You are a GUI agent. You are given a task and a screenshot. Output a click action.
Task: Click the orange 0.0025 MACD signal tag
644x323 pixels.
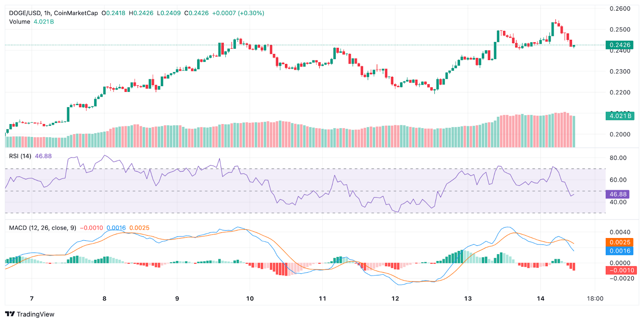pyautogui.click(x=619, y=242)
